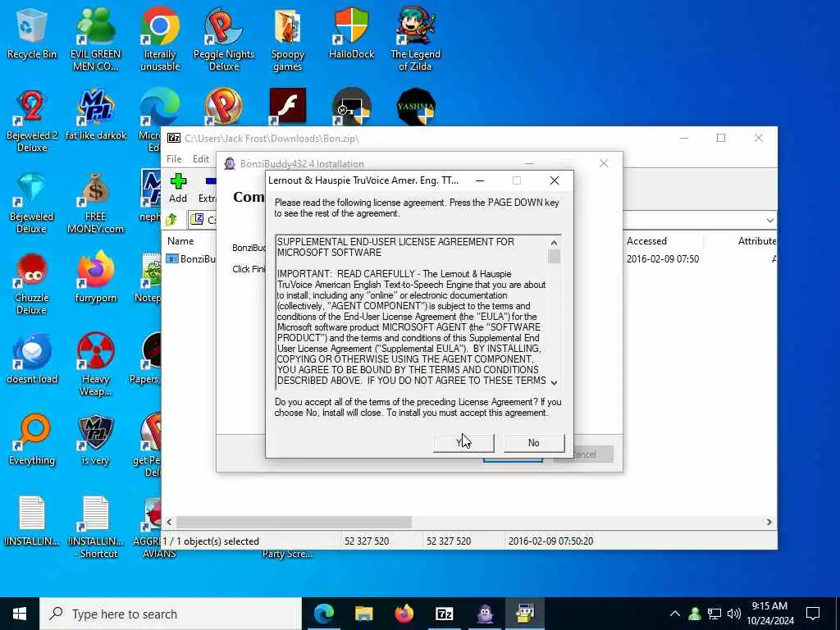This screenshot has width=840, height=630.
Task: Open the Firefox shortcut labeled furryporn
Action: 95,277
